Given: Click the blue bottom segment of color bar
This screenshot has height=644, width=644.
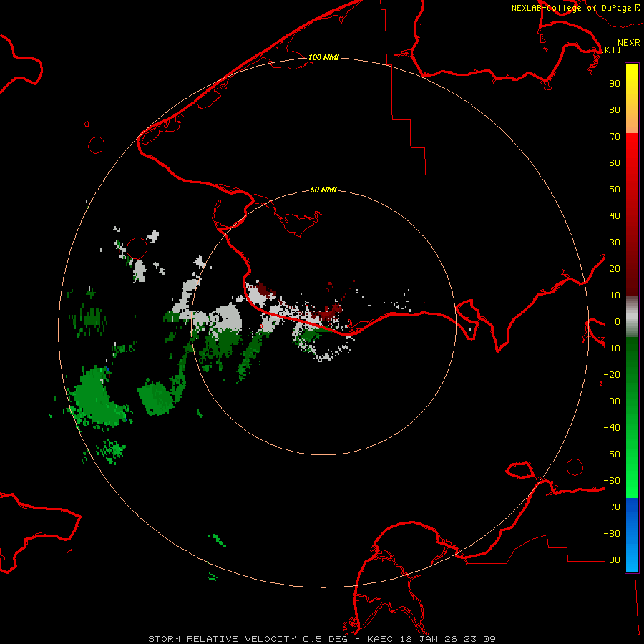Looking at the screenshot, I should point(632,535).
